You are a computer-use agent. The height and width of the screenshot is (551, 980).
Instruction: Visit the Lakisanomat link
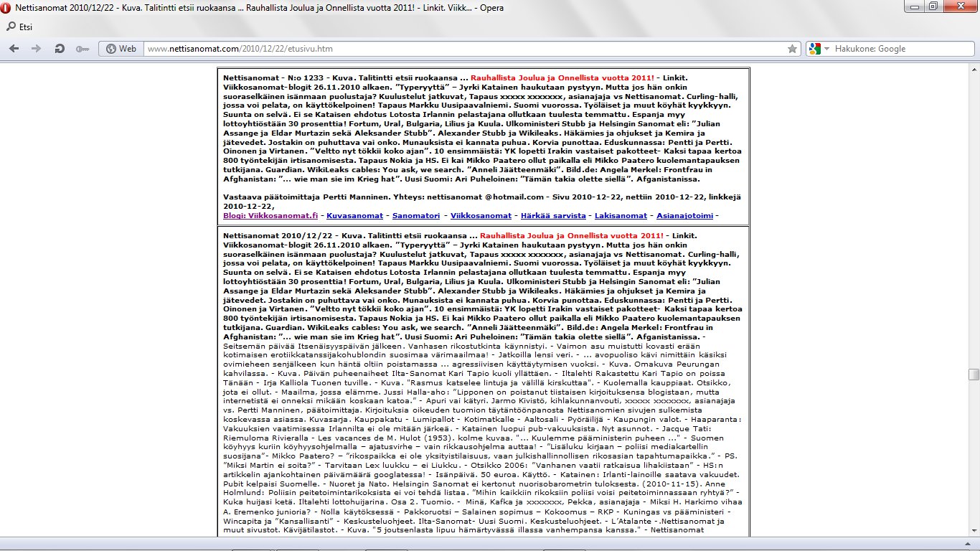pyautogui.click(x=621, y=215)
